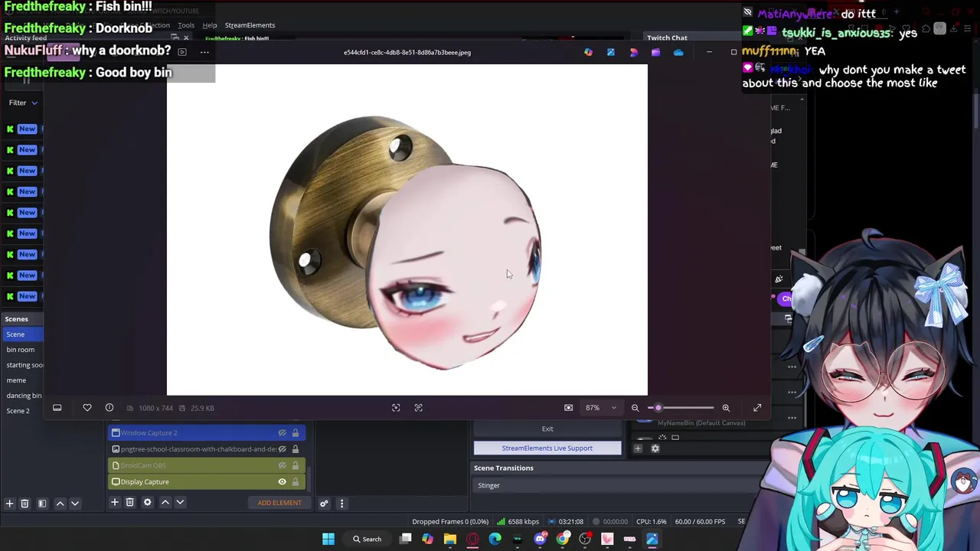Image resolution: width=980 pixels, height=551 pixels.
Task: Open the Windows Start menu
Action: (328, 539)
